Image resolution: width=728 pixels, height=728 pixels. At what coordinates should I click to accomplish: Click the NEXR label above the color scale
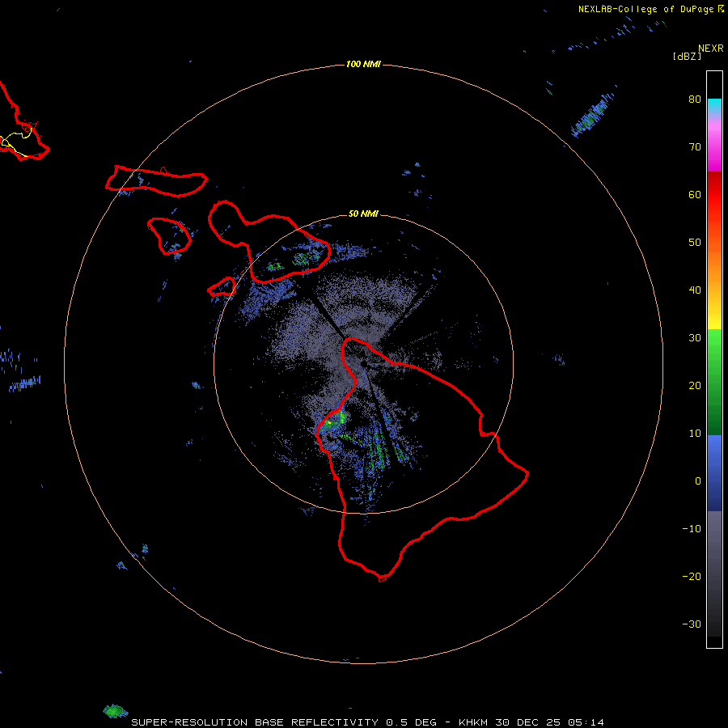coord(710,49)
